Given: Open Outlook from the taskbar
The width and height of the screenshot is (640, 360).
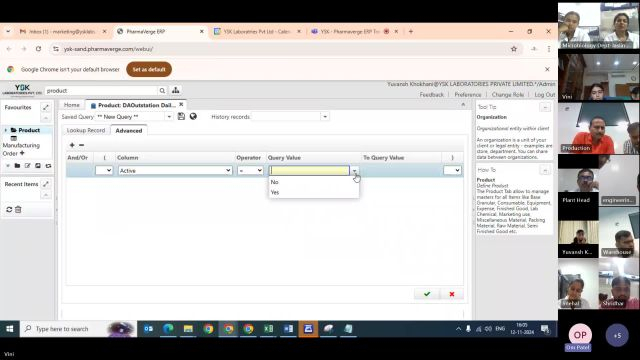Looking at the screenshot, I should (148, 329).
